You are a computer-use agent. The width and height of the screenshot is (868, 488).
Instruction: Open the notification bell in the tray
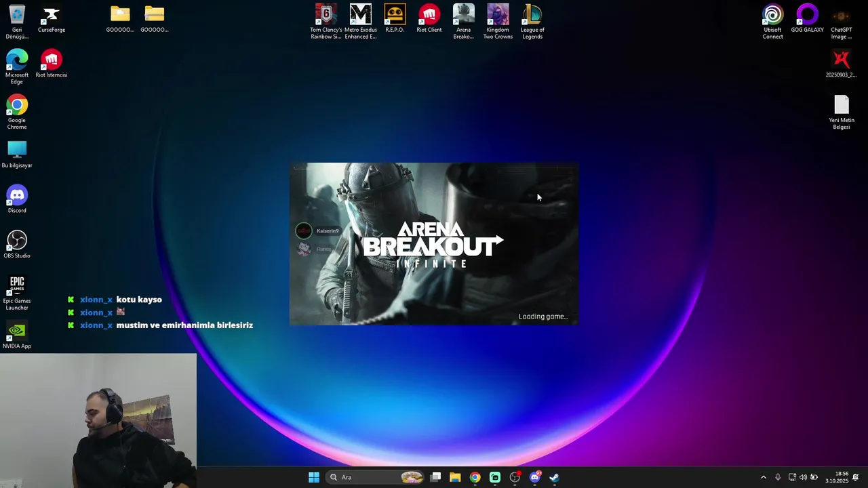(x=856, y=477)
